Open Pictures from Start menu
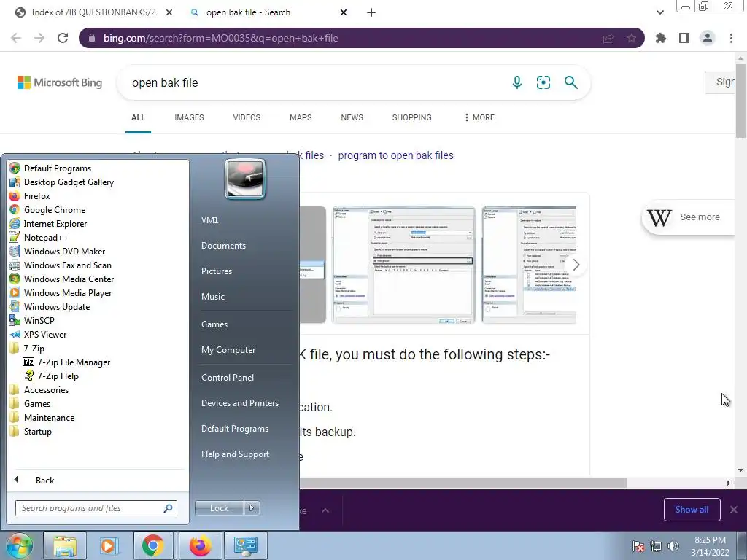 216,271
